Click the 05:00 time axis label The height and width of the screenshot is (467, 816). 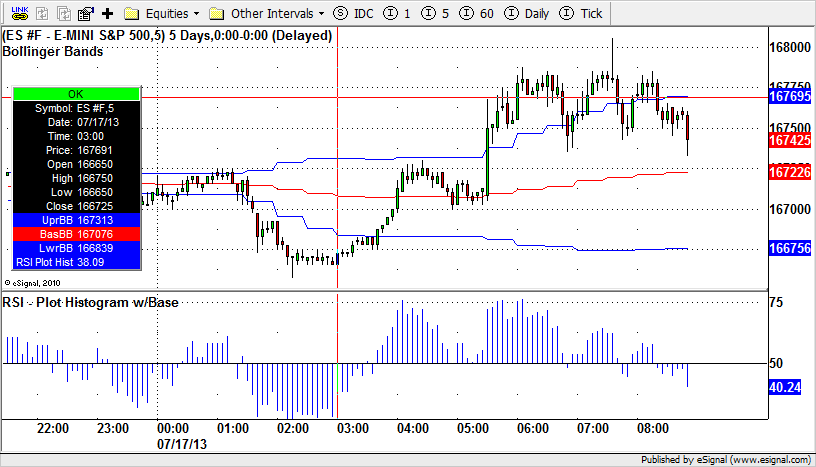click(473, 428)
